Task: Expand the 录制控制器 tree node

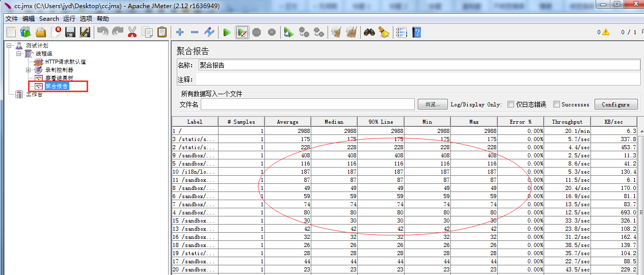Action: 29,70
